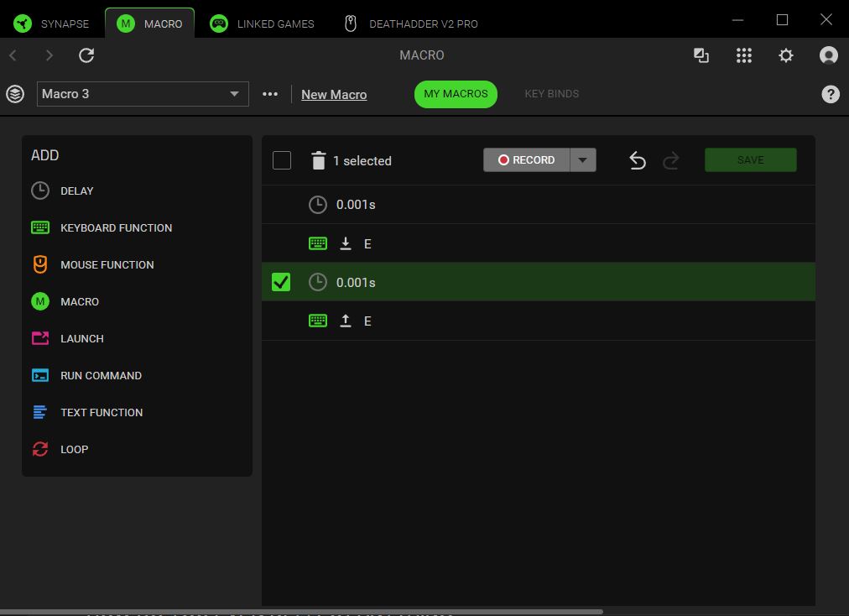Screen dimensions: 849x616
Task: Add a Macro action from Add panel
Action: [x=80, y=302]
